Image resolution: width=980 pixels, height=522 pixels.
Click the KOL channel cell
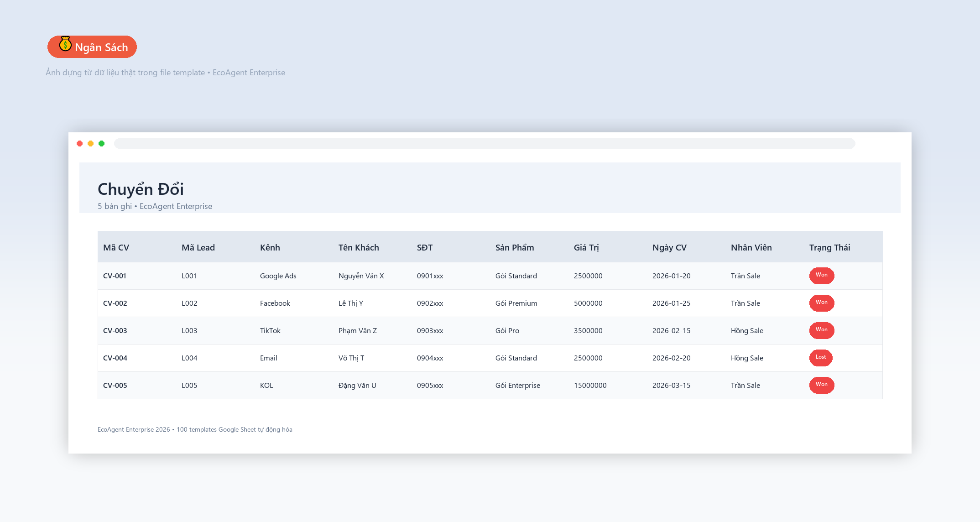(x=266, y=385)
